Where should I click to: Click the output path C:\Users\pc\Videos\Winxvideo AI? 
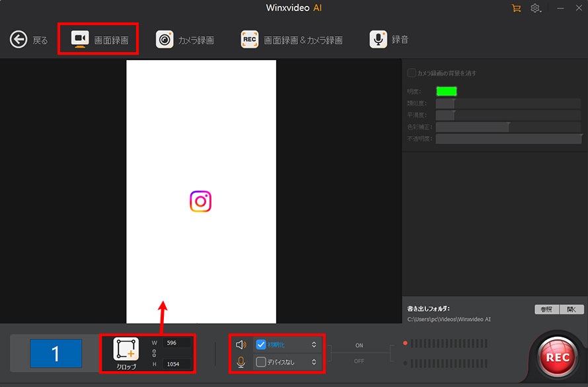449,319
